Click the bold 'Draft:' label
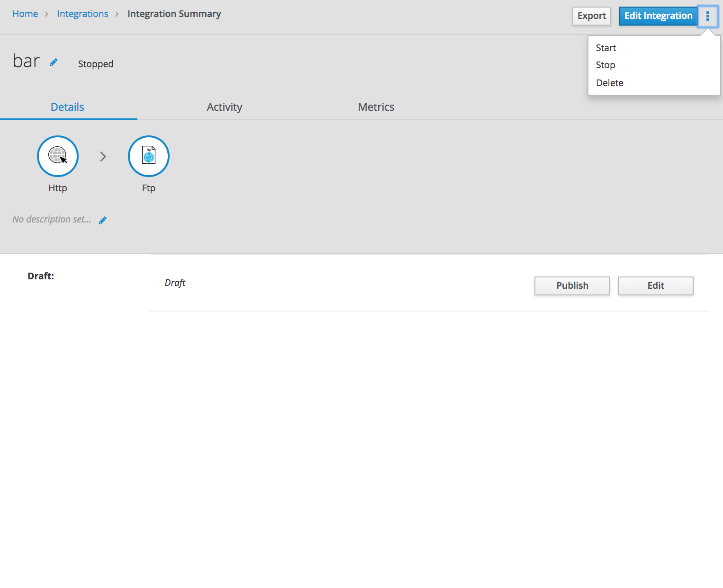The width and height of the screenshot is (723, 588). (41, 276)
